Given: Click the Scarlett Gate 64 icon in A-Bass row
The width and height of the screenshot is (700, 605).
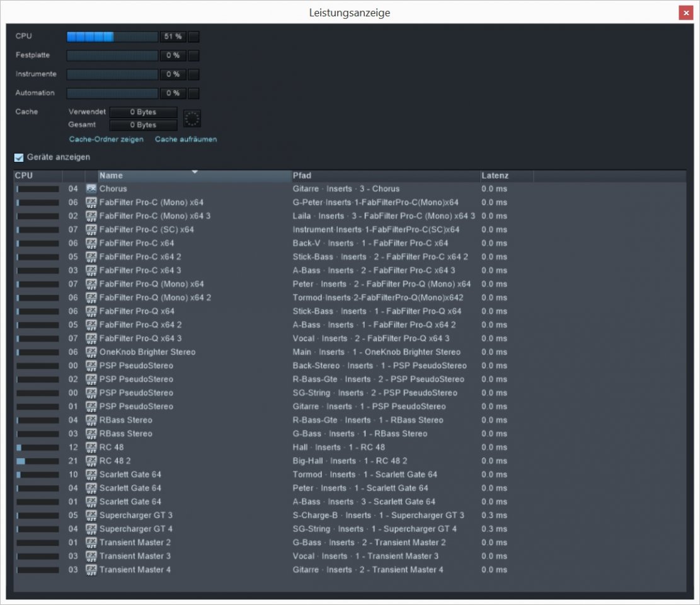Looking at the screenshot, I should click(x=91, y=502).
